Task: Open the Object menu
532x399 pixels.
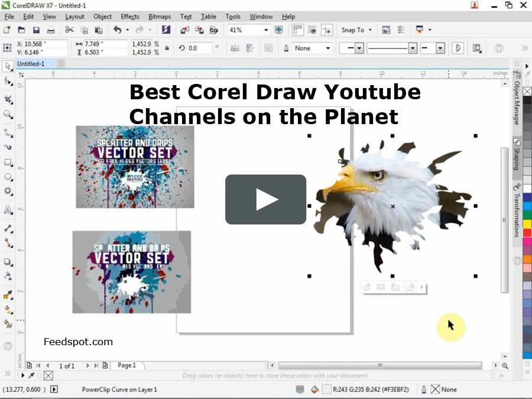Action: pos(102,17)
